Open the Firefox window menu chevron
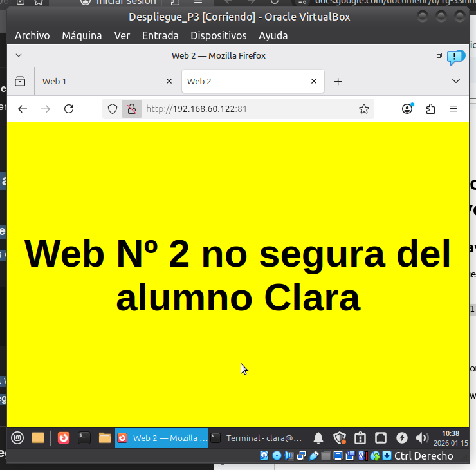The image size is (476, 470). point(19,55)
